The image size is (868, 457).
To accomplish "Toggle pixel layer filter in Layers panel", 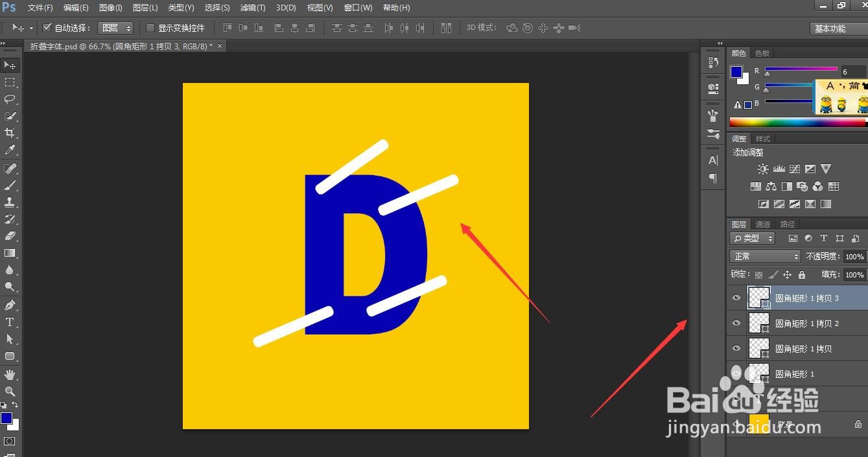I will [793, 239].
